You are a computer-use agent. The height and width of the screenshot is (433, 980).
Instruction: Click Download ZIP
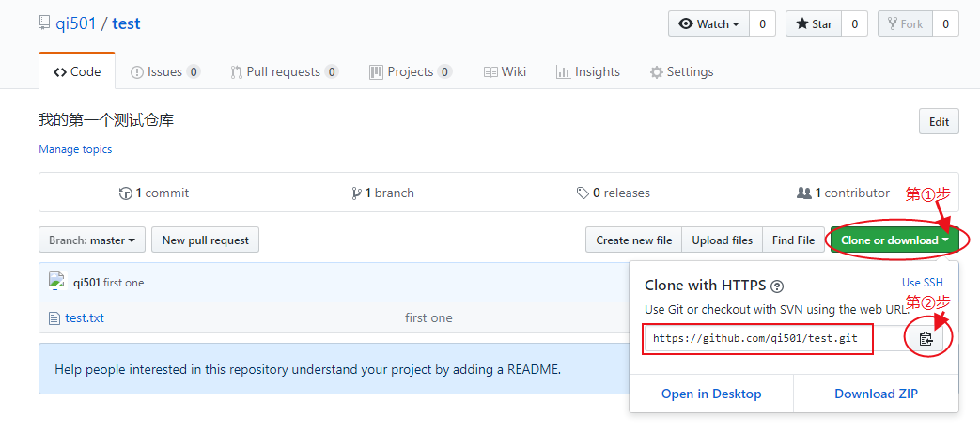877,394
